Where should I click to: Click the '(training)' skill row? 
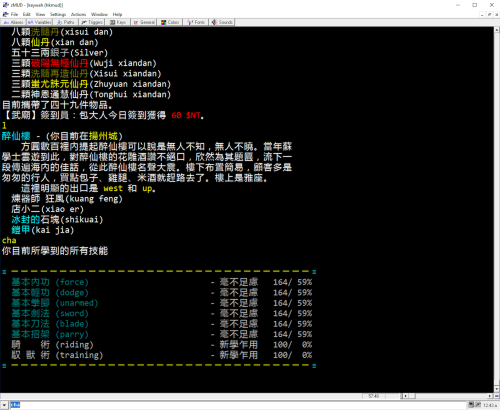point(162,355)
